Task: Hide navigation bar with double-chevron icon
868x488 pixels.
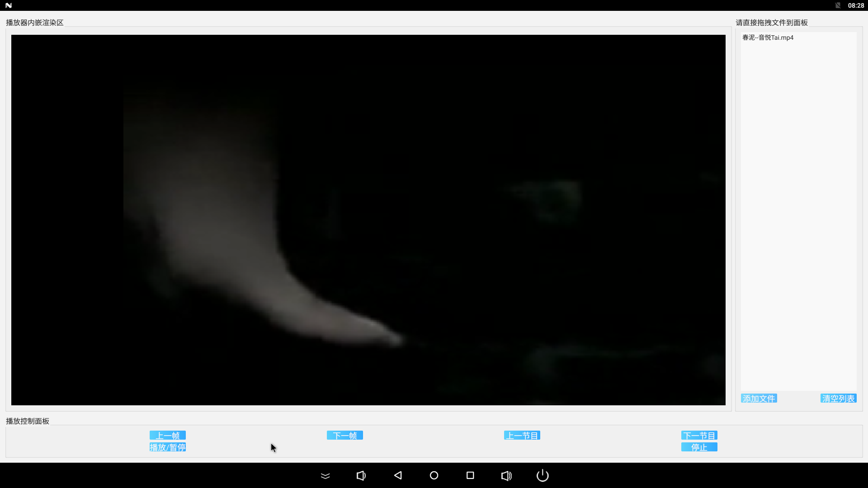Action: coord(325,475)
